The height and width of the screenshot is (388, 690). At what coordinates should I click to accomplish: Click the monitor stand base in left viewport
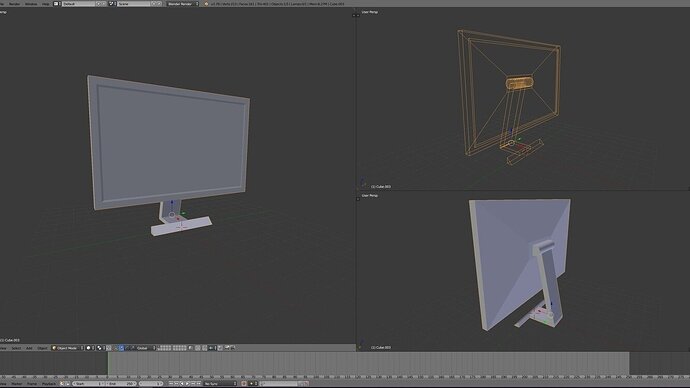(180, 226)
